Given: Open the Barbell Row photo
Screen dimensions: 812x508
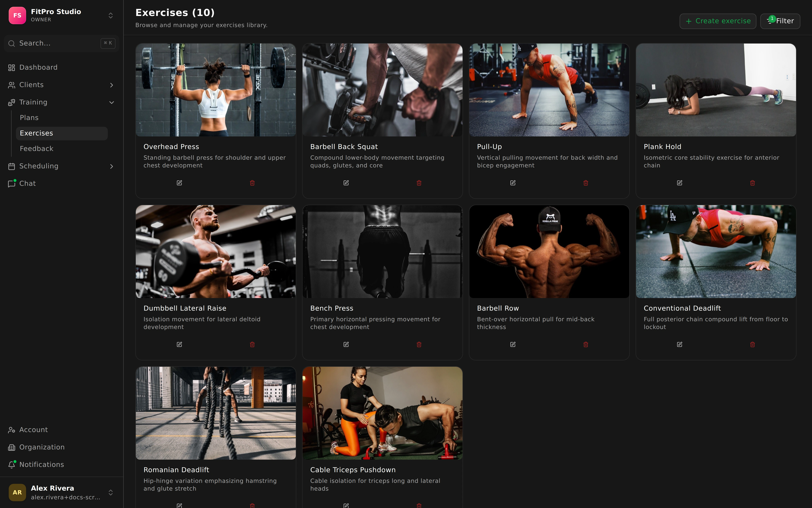Looking at the screenshot, I should [549, 252].
